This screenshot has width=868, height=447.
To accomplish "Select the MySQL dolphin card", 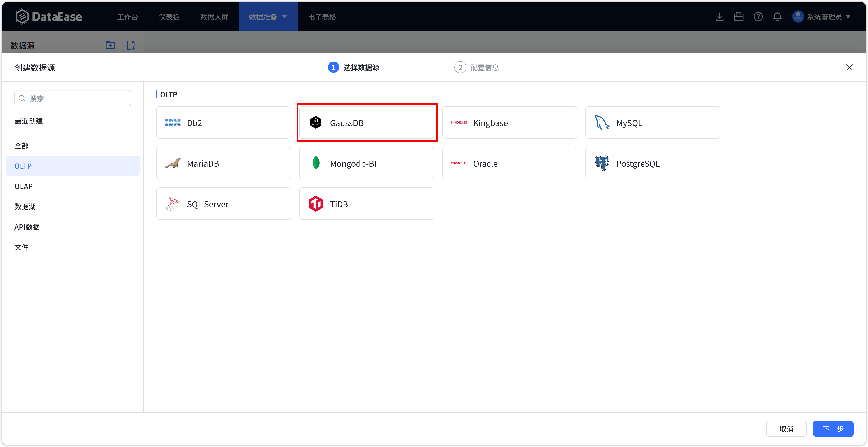I will click(x=652, y=123).
